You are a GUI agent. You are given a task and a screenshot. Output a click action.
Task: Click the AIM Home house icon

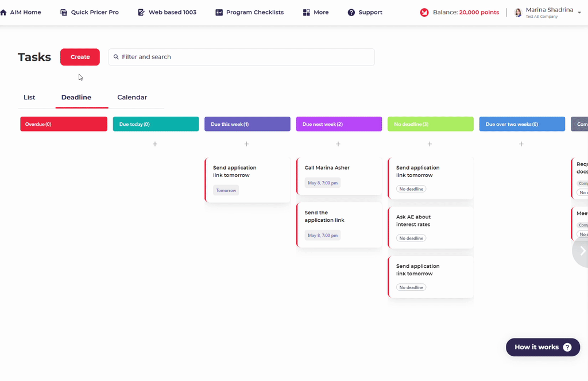click(x=3, y=13)
